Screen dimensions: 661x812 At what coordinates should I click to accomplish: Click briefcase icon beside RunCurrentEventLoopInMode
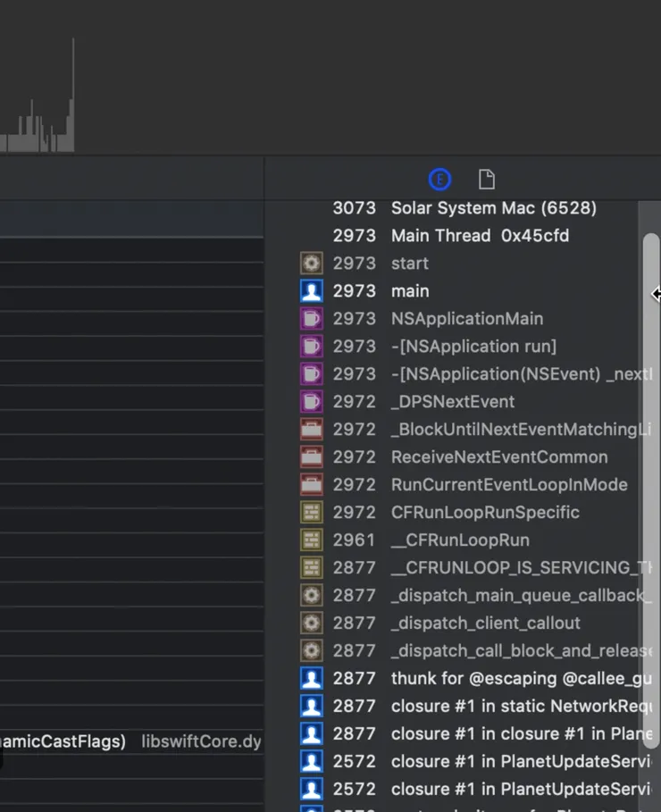(x=312, y=485)
